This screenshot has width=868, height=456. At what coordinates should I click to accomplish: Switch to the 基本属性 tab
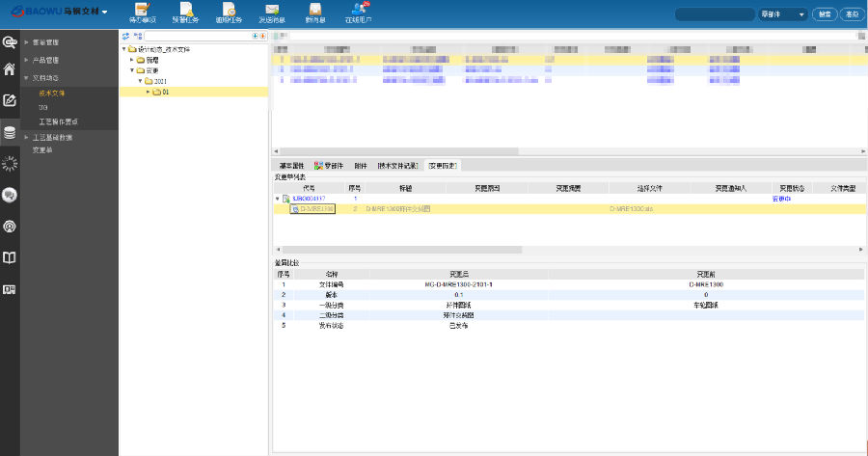point(291,166)
